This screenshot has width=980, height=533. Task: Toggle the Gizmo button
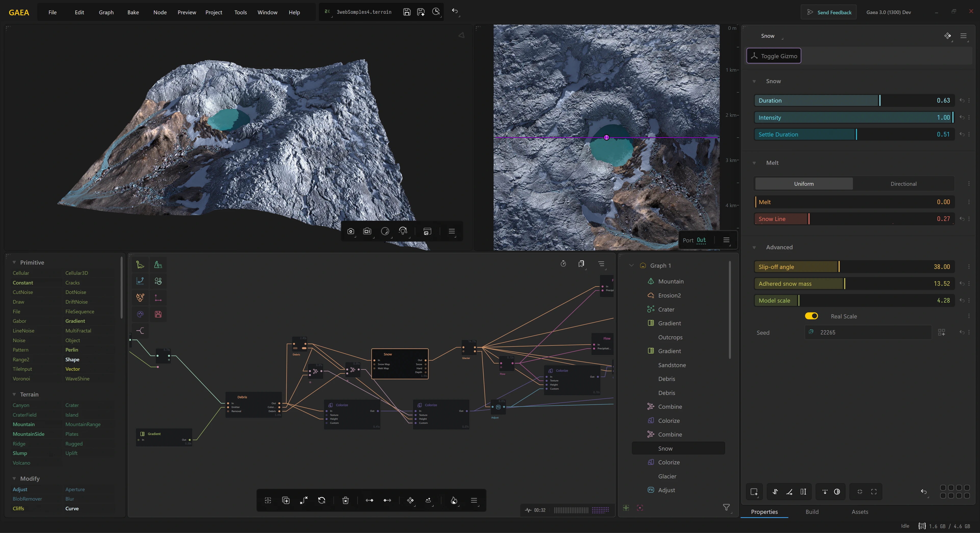(774, 56)
